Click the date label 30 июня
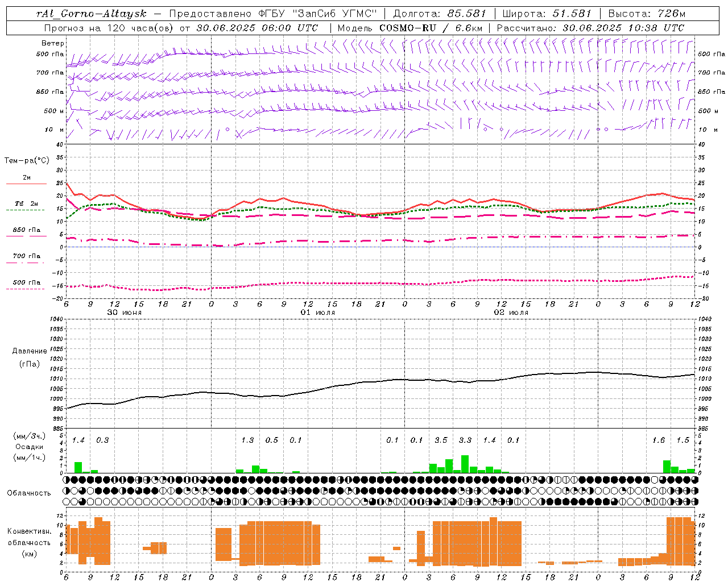This screenshot has width=728, height=582. (125, 313)
